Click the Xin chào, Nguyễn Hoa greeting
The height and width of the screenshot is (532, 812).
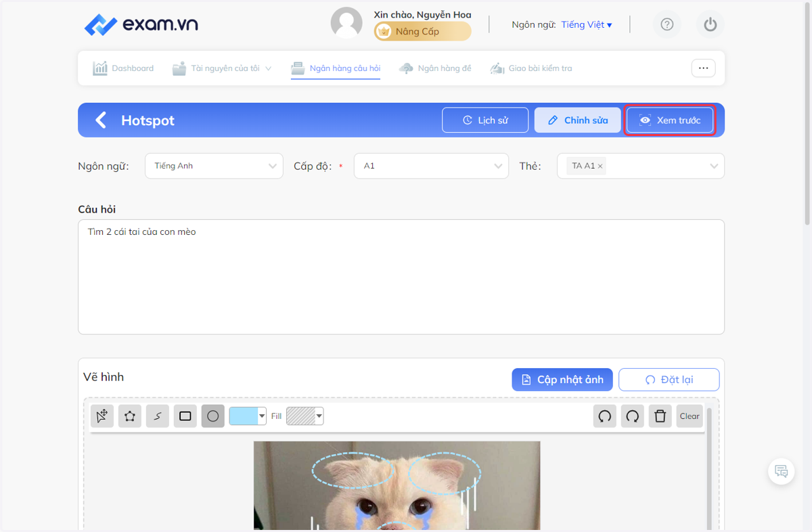[422, 14]
